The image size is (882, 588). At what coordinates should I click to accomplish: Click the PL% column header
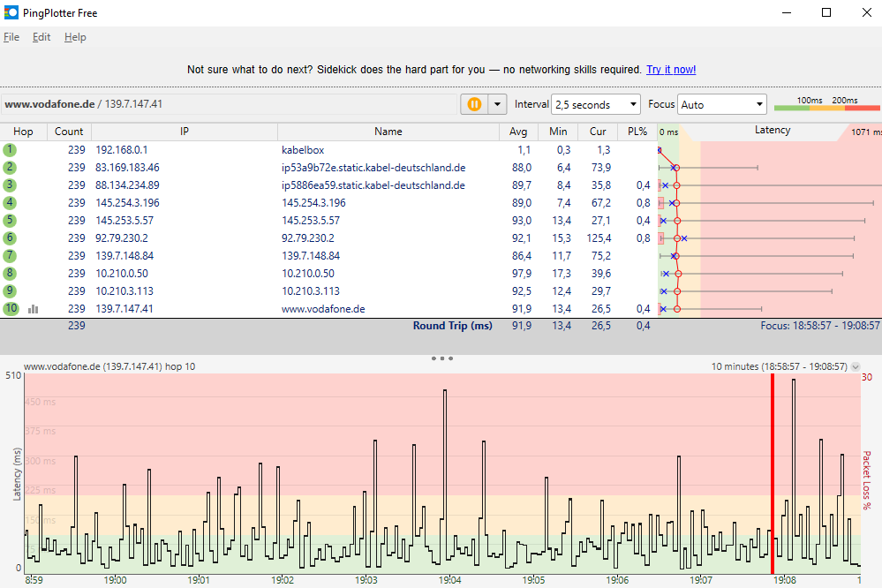tap(637, 132)
